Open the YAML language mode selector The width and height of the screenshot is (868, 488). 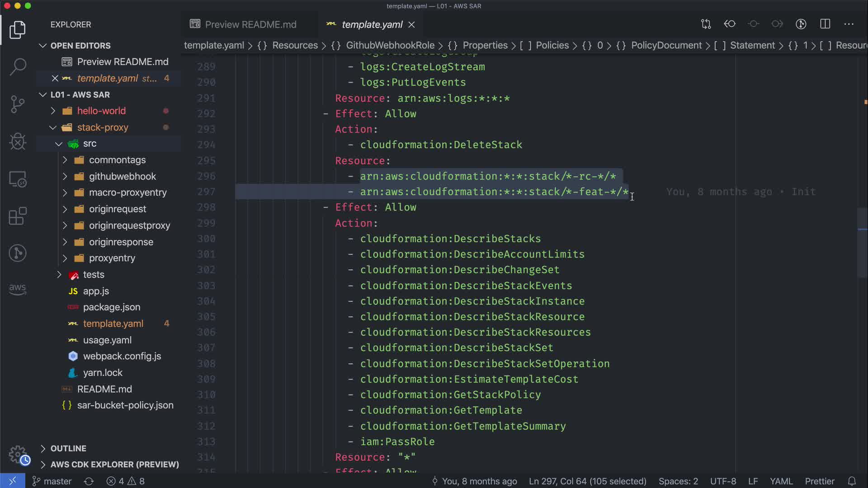point(781,481)
